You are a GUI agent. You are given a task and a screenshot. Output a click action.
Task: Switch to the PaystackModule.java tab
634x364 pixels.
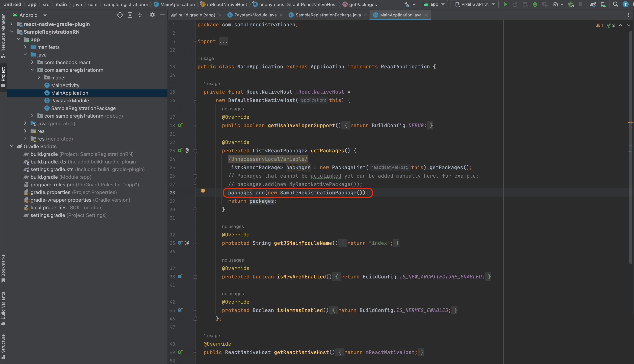tap(255, 15)
